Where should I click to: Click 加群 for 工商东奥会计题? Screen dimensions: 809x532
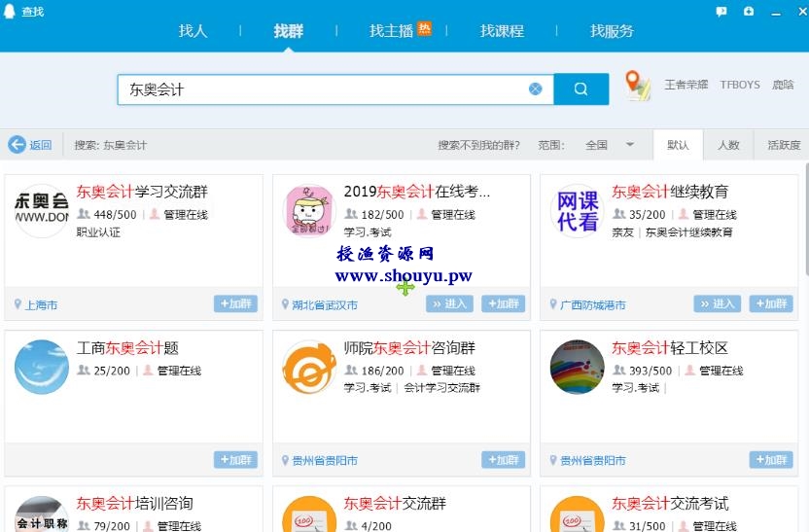pyautogui.click(x=235, y=460)
